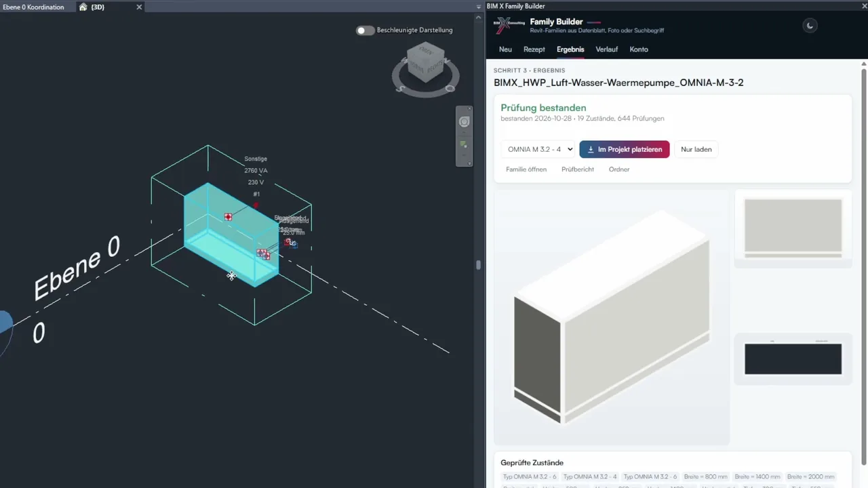Enable the Beschleunigte Darstellung switch
The height and width of the screenshot is (488, 868).
pos(365,30)
